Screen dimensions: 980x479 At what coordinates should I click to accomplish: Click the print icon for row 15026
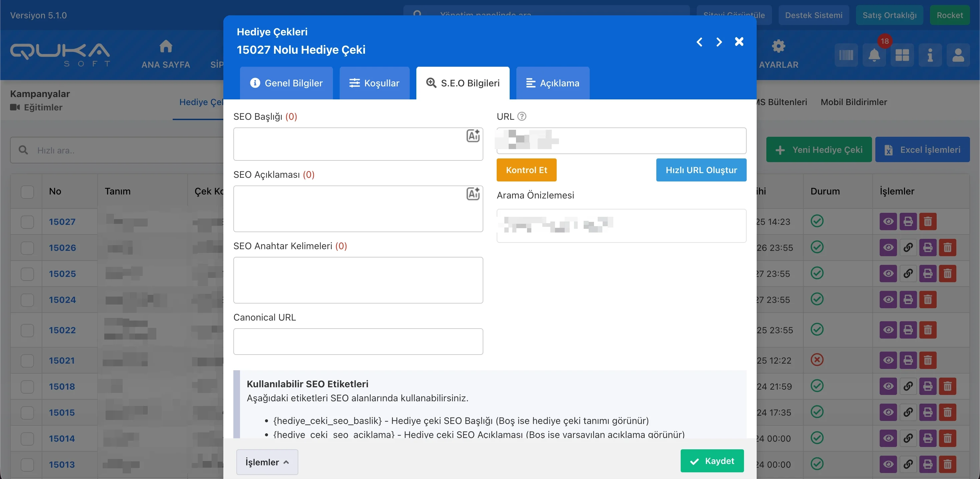927,248
